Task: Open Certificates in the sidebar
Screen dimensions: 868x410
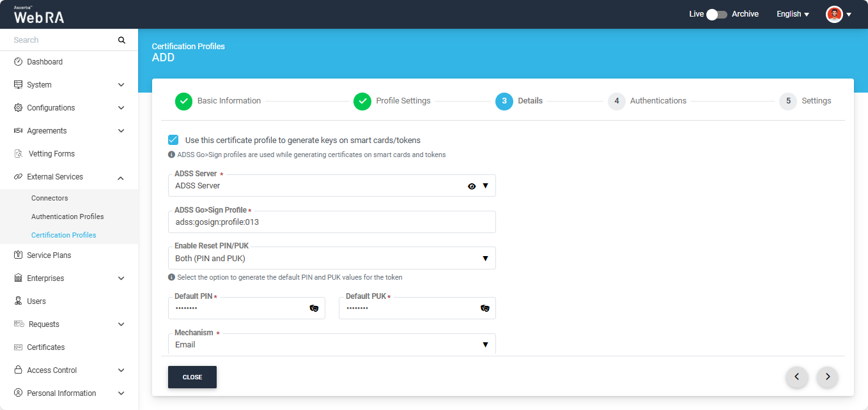Action: pyautogui.click(x=45, y=347)
